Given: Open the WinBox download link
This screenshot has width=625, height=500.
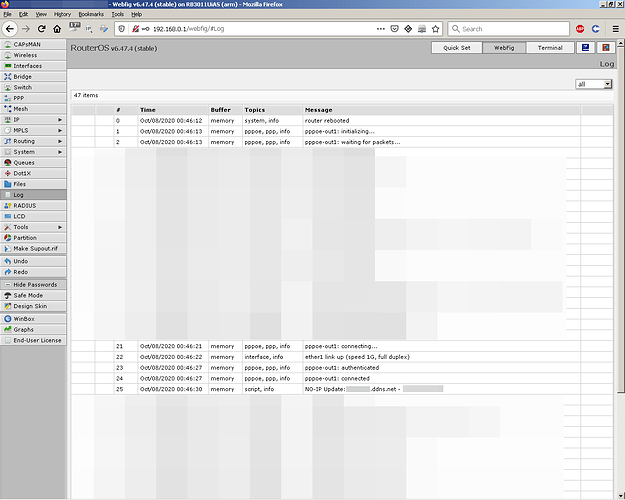Looking at the screenshot, I should pos(33,319).
